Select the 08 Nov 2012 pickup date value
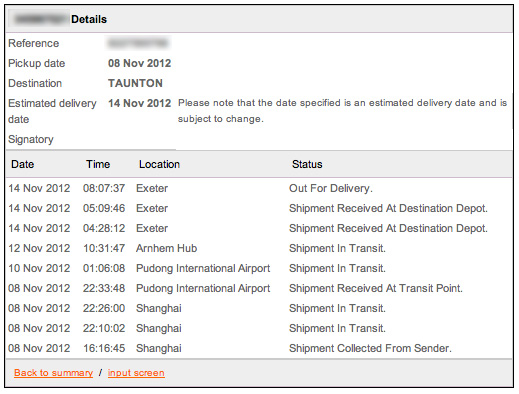This screenshot has height=394, width=519. (139, 63)
